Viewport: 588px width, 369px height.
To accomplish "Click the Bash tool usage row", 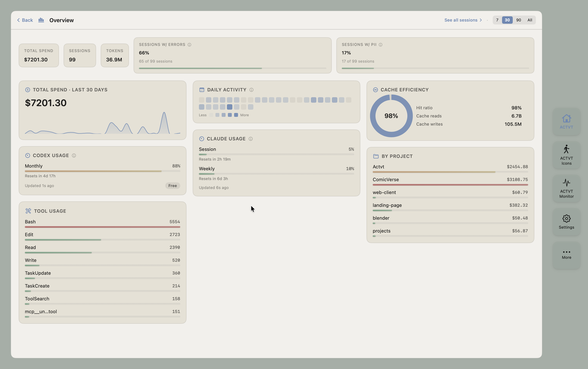I will [x=102, y=224].
